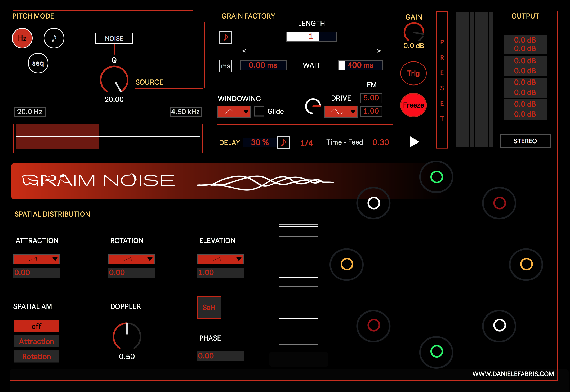The image size is (570, 392).
Task: Select Rotation in Spatial AM list
Action: pyautogui.click(x=36, y=357)
